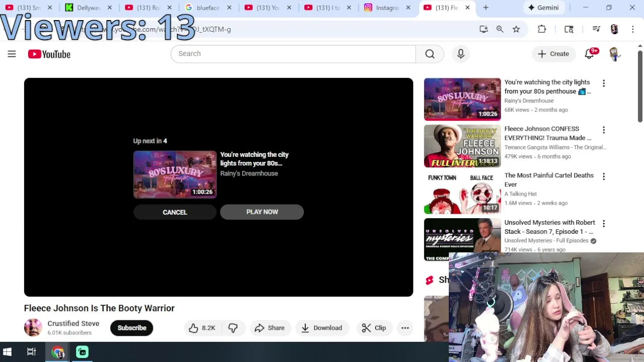
Task: Open Crustified Steve channel name link
Action: [73, 323]
